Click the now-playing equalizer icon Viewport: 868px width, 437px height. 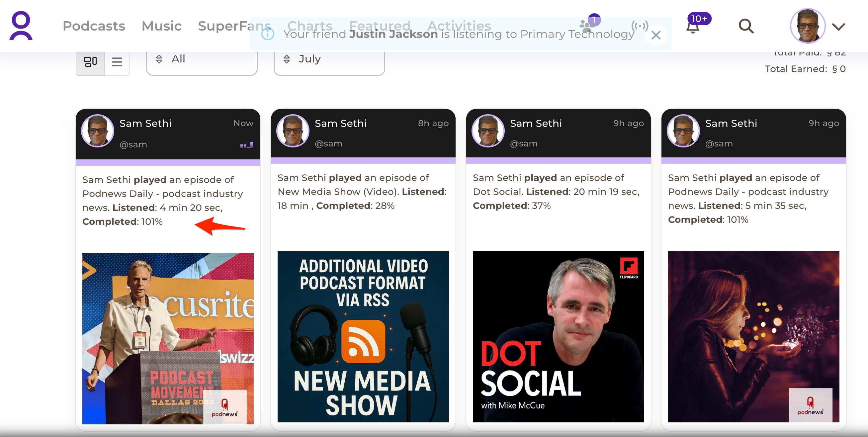tap(247, 145)
